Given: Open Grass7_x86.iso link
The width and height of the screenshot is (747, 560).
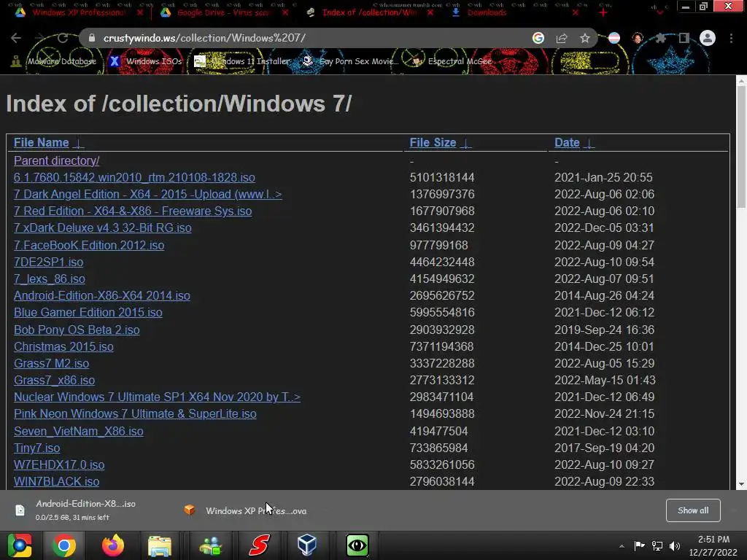Looking at the screenshot, I should (x=54, y=380).
